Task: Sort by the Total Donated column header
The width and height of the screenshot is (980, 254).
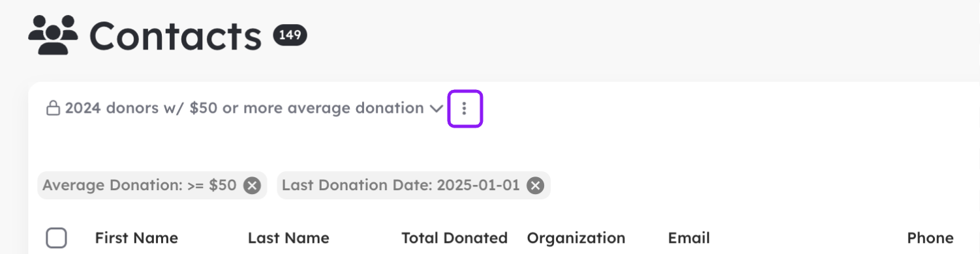Action: [454, 238]
